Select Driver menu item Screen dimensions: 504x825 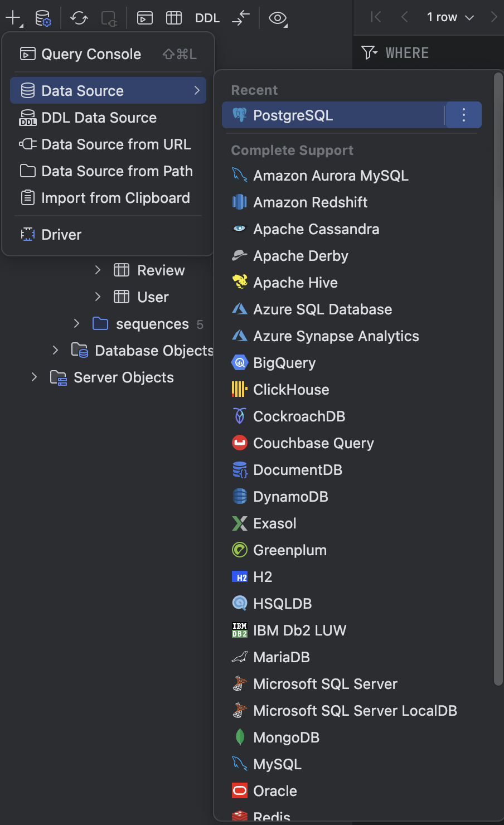(x=108, y=235)
